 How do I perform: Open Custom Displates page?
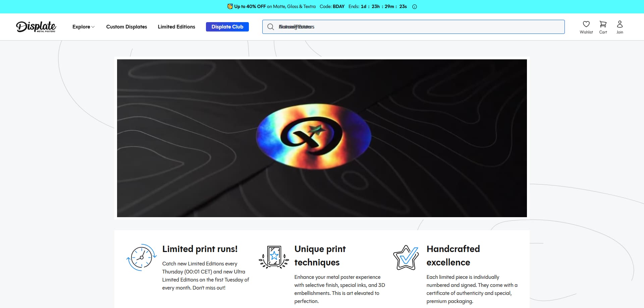click(x=126, y=27)
